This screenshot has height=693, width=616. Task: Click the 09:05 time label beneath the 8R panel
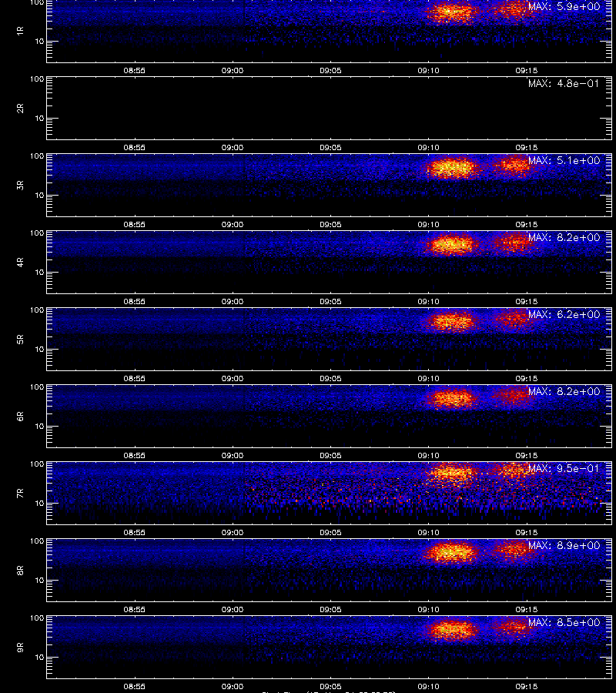330,610
